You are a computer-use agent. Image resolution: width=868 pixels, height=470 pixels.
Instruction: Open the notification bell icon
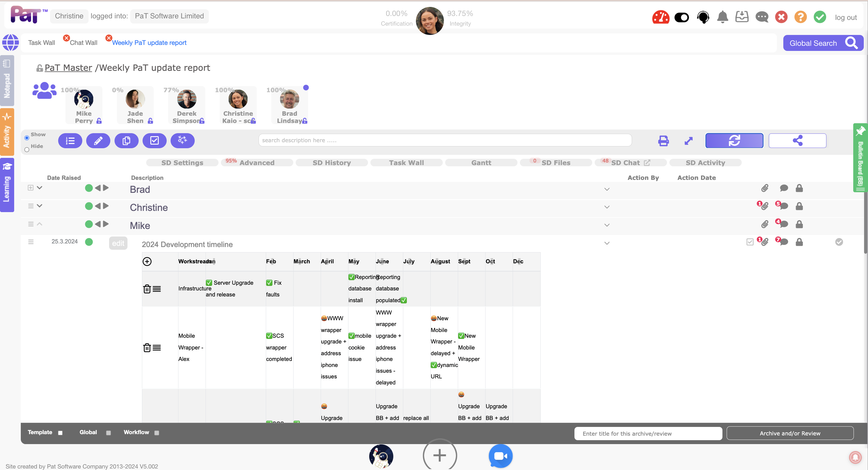click(x=722, y=17)
